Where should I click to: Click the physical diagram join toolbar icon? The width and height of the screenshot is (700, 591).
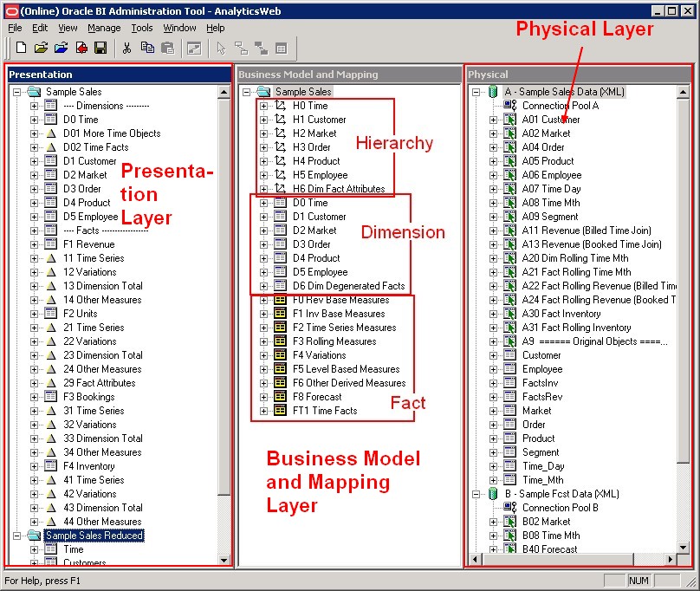[240, 47]
